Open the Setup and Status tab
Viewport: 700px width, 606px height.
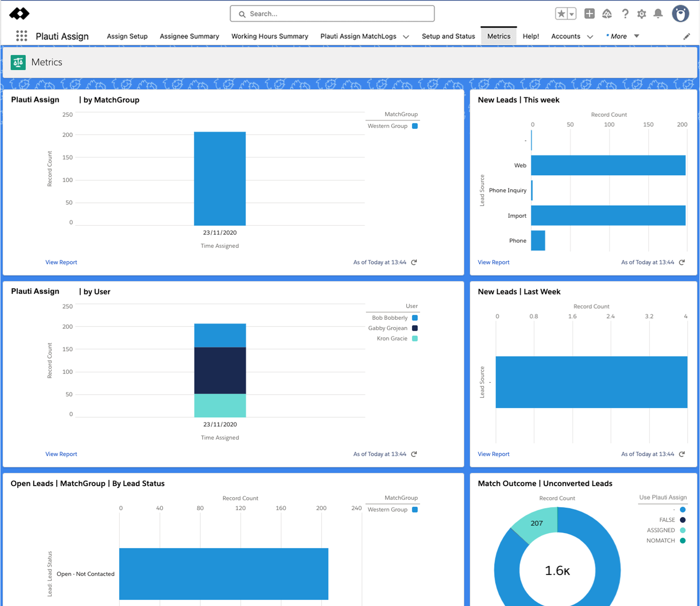click(448, 36)
